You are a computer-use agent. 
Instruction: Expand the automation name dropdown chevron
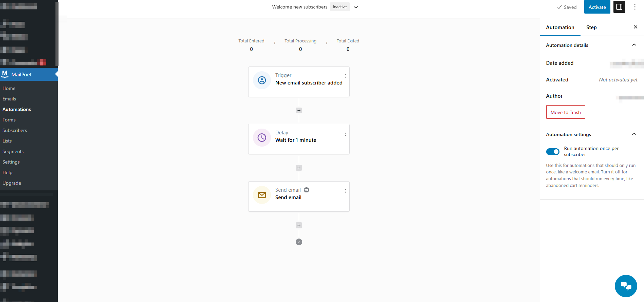point(356,7)
